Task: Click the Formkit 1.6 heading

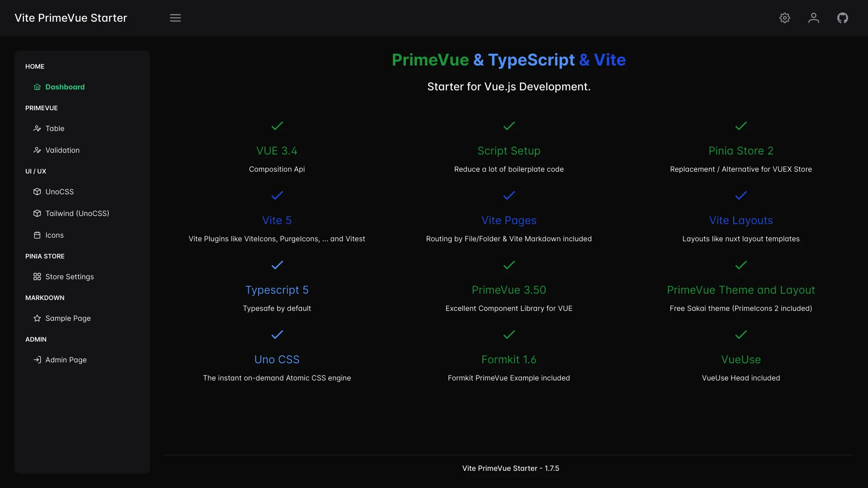Action: tap(509, 360)
